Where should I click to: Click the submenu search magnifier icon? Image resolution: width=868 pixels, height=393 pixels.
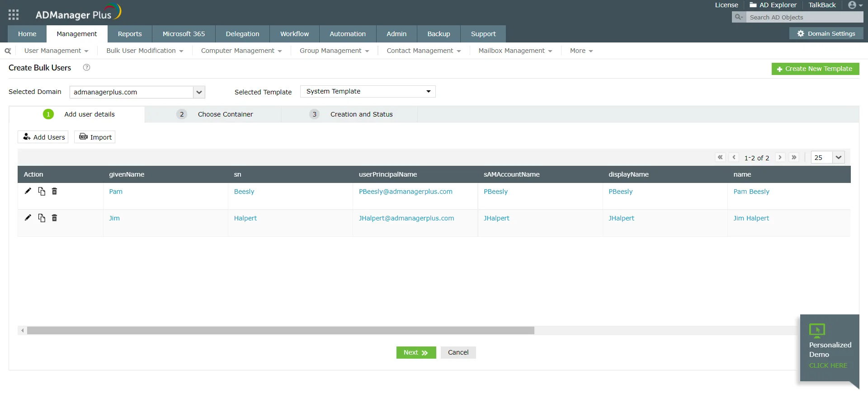(x=8, y=51)
